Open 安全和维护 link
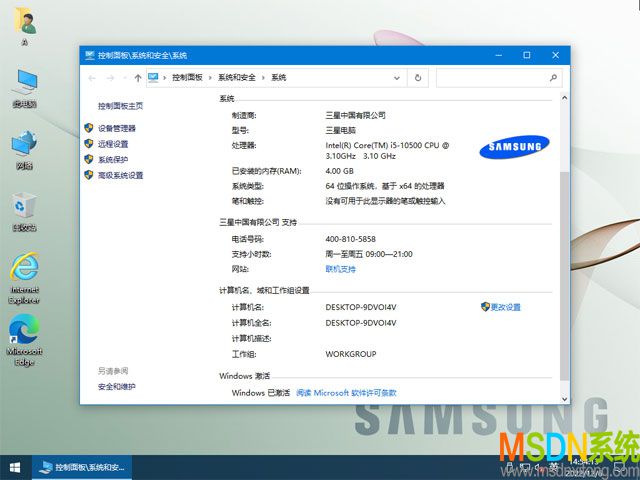Screen dimensions: 640x480 (117, 387)
